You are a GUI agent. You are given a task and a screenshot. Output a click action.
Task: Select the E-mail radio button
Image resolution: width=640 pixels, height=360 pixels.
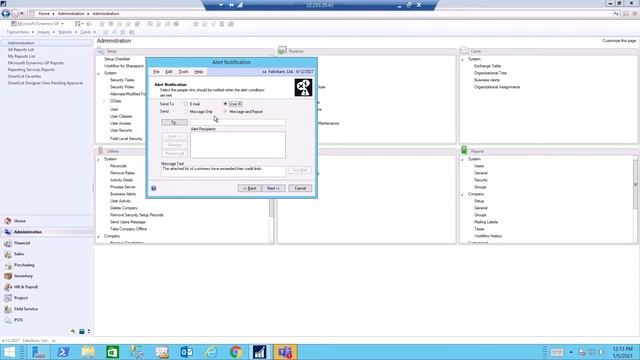186,104
